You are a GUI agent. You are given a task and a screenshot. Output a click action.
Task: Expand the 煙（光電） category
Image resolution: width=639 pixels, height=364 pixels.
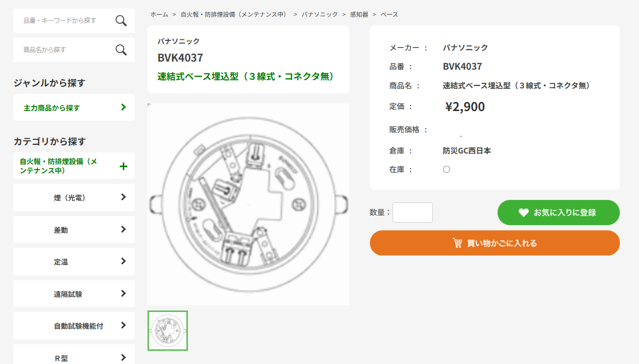[x=74, y=197]
